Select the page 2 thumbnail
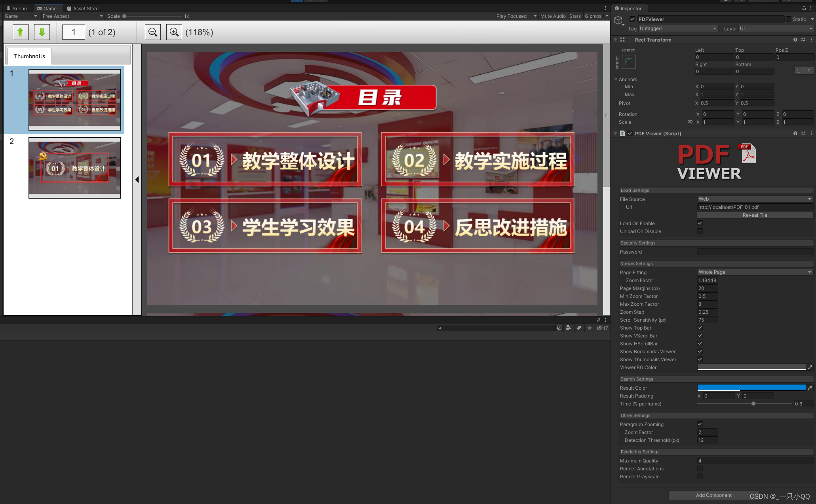This screenshot has height=504, width=816. click(x=75, y=168)
